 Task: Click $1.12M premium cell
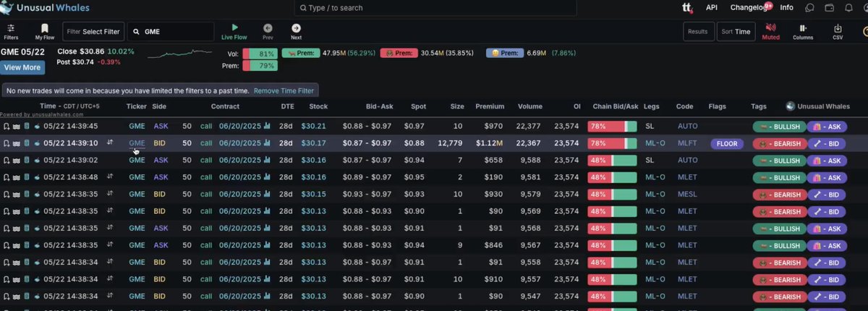490,143
